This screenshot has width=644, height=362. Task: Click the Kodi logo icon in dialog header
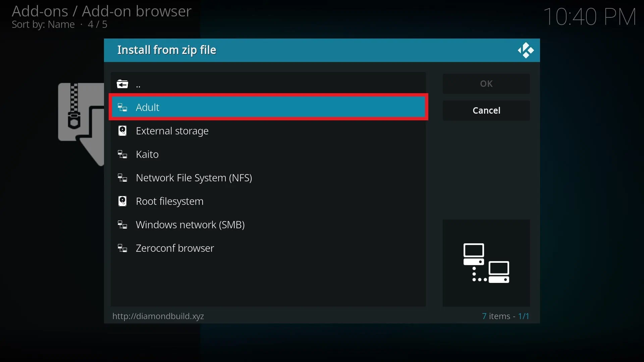click(x=526, y=50)
